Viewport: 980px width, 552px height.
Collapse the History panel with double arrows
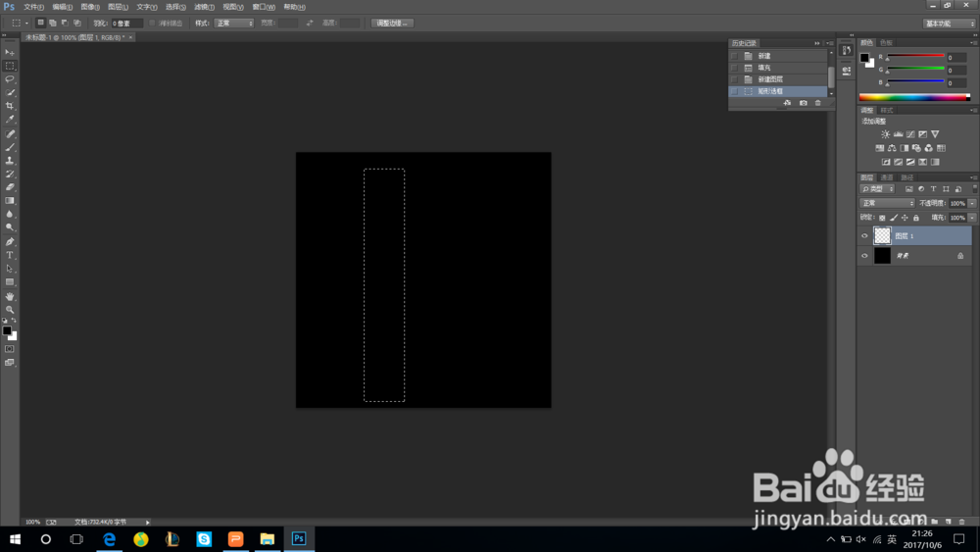coord(817,43)
